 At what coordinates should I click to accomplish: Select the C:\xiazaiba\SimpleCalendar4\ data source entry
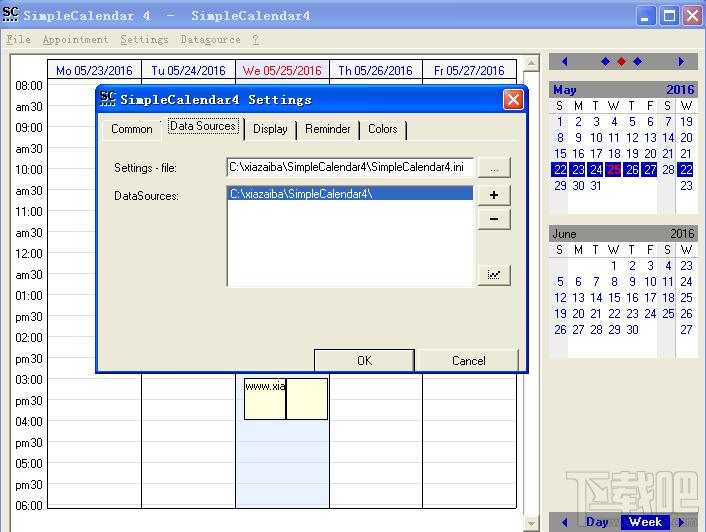pos(350,194)
